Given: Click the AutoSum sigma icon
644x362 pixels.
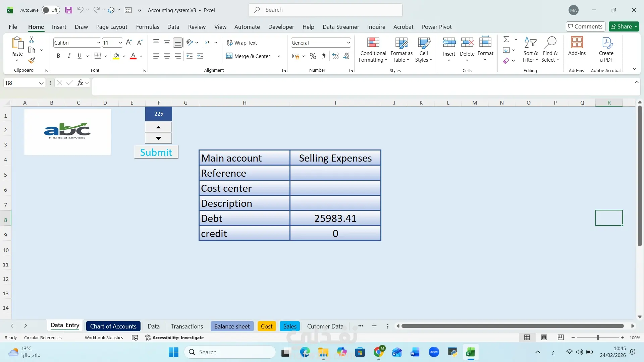Looking at the screenshot, I should pos(506,40).
